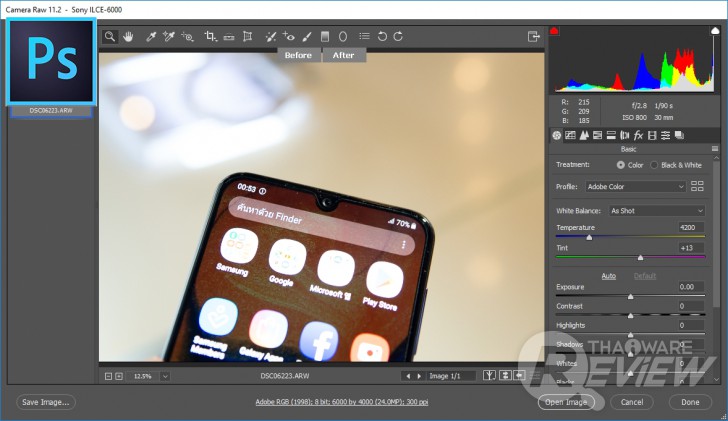
Task: Cycle the before/after view icon
Action: (x=489, y=376)
